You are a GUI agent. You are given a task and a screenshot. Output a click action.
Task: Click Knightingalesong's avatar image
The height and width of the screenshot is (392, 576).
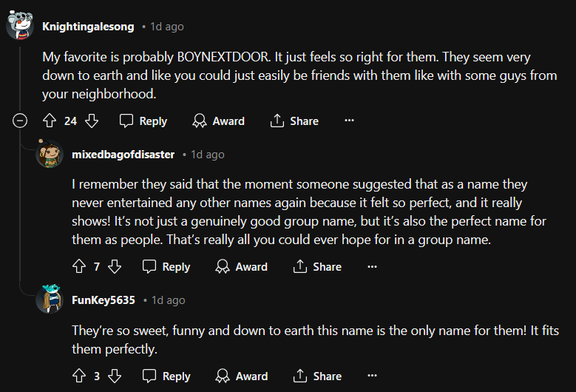click(20, 26)
